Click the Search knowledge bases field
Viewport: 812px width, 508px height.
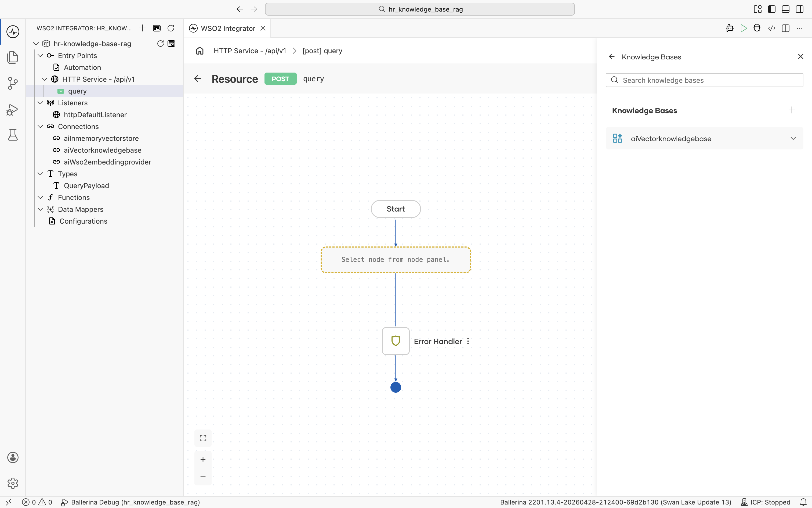(704, 80)
